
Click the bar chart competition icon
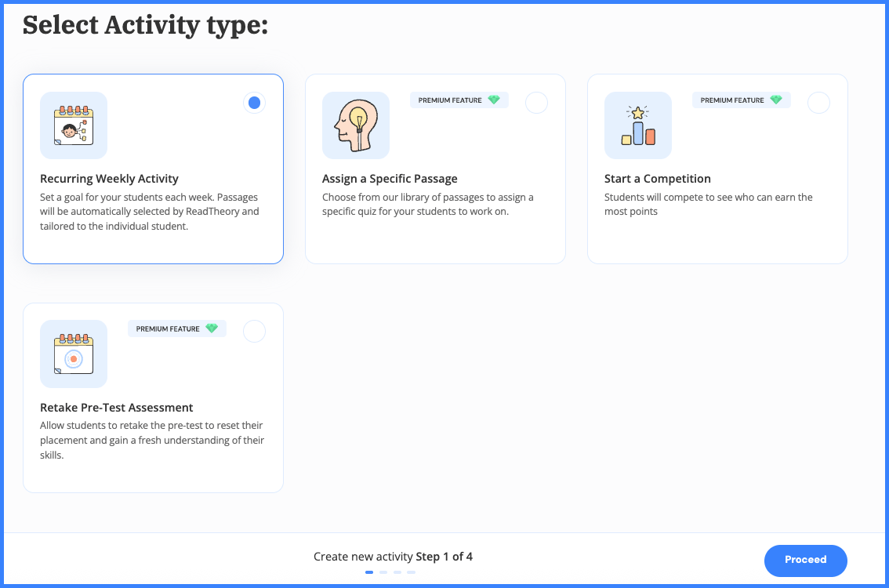(638, 125)
